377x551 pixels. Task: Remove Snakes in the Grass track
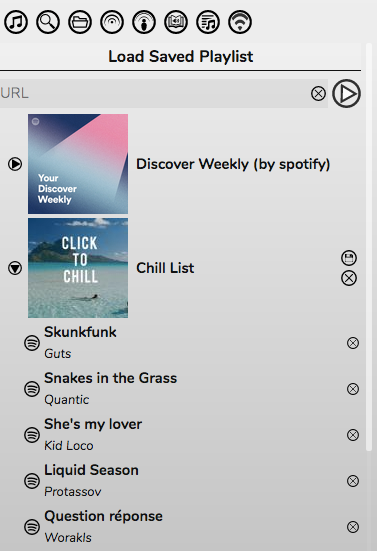tap(353, 389)
